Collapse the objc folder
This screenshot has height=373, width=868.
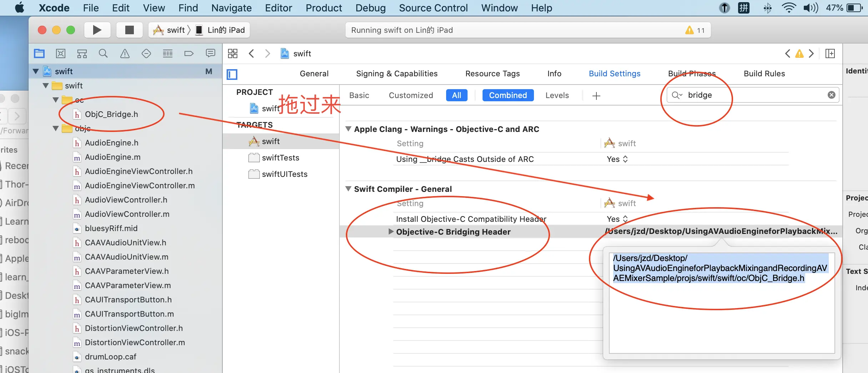pyautogui.click(x=56, y=128)
